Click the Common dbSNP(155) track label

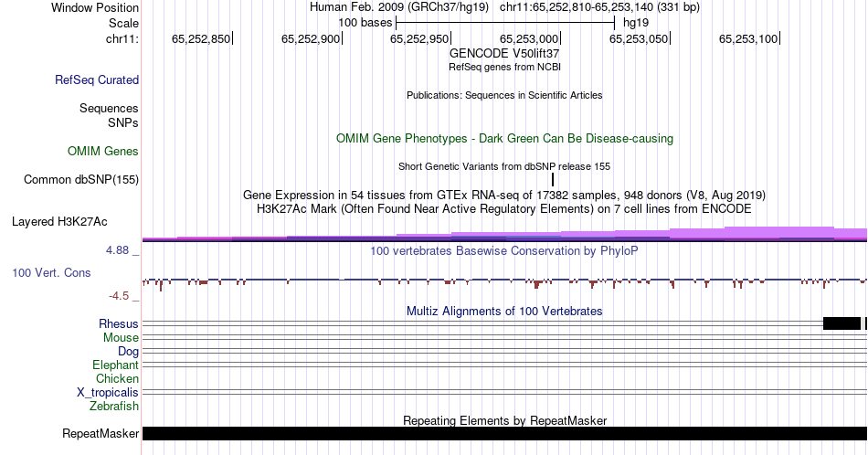80,179
